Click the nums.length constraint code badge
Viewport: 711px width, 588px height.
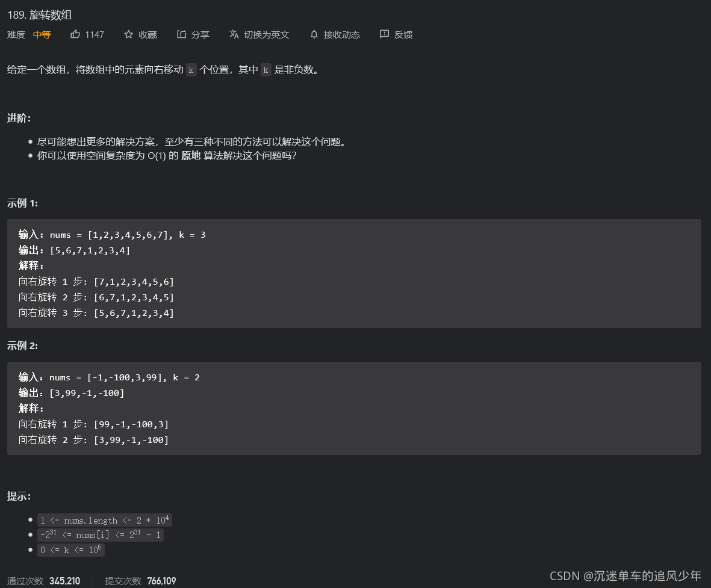click(x=105, y=519)
